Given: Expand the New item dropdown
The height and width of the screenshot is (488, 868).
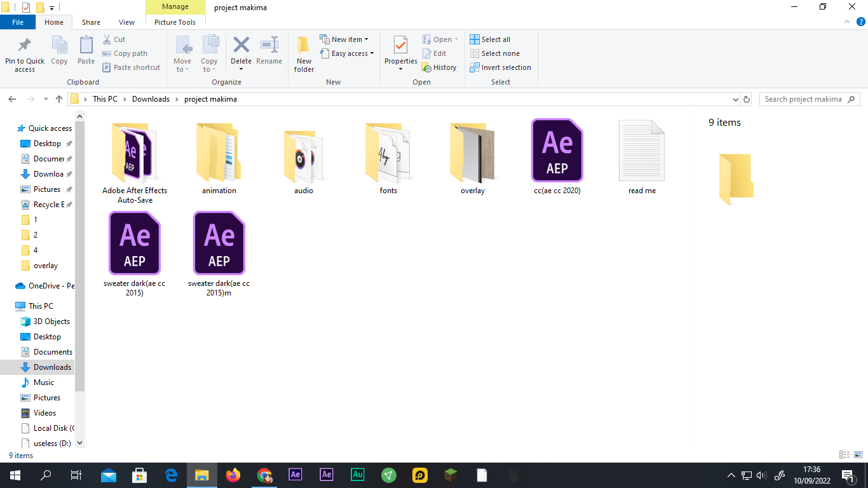Looking at the screenshot, I should 344,39.
